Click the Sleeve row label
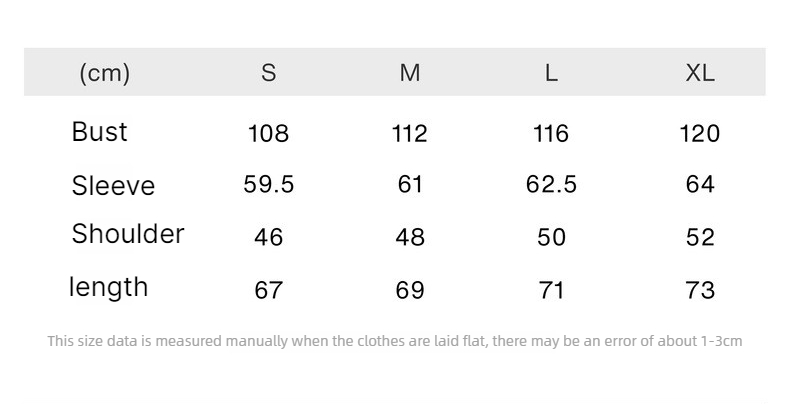The image size is (790, 404). point(113,185)
